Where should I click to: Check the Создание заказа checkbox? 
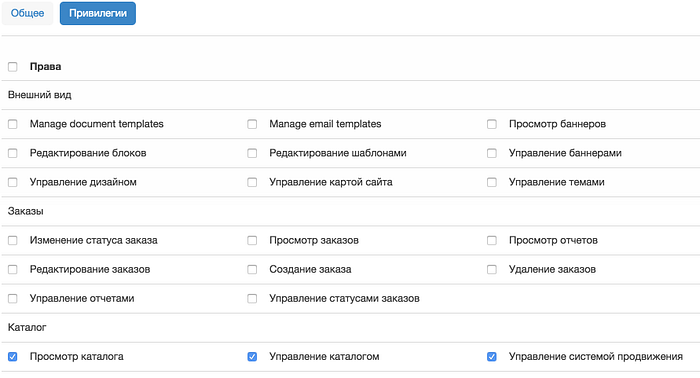click(252, 270)
